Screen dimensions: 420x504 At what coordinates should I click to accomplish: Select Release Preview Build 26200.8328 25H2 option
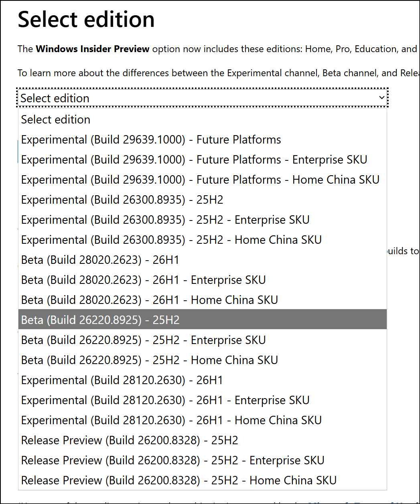point(203,440)
